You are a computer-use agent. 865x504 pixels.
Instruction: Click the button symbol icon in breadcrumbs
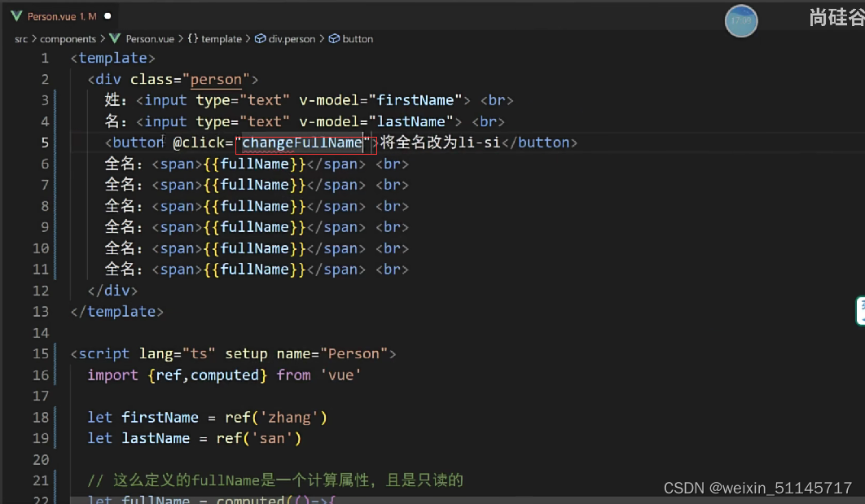(x=334, y=38)
